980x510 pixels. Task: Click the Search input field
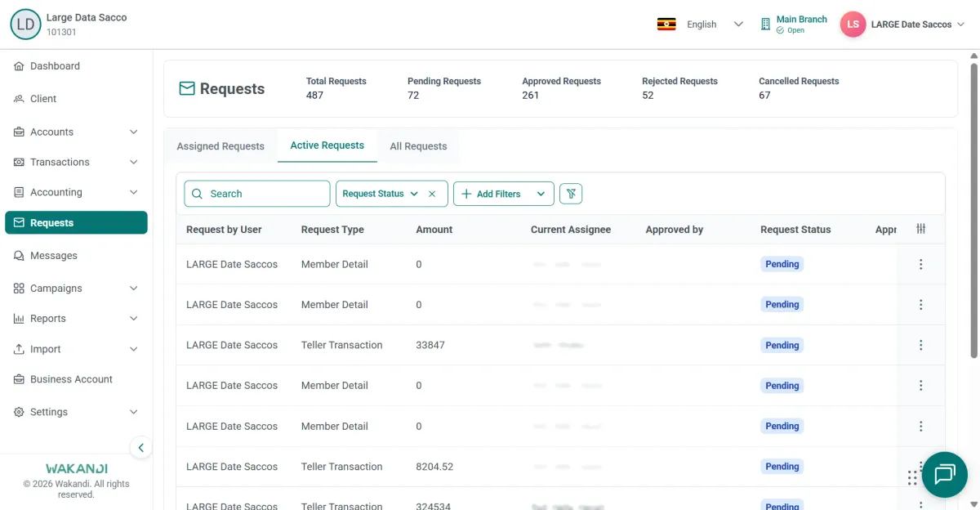(x=257, y=194)
